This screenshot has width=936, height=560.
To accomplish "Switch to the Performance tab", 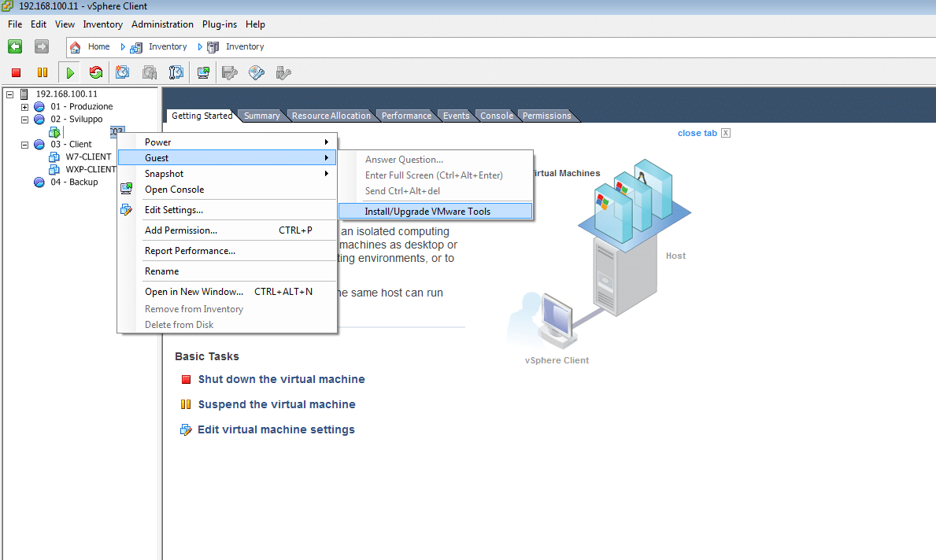I will click(x=406, y=116).
